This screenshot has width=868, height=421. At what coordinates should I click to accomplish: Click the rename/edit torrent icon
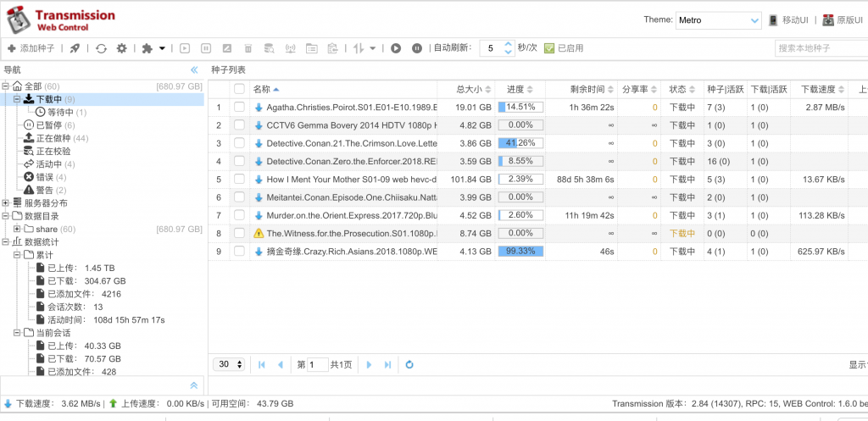click(x=227, y=48)
